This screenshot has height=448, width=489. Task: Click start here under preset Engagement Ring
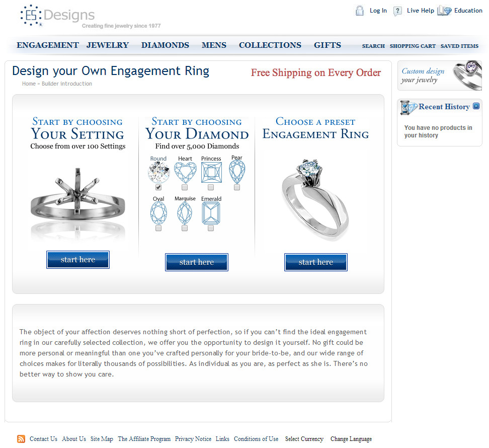tap(316, 262)
